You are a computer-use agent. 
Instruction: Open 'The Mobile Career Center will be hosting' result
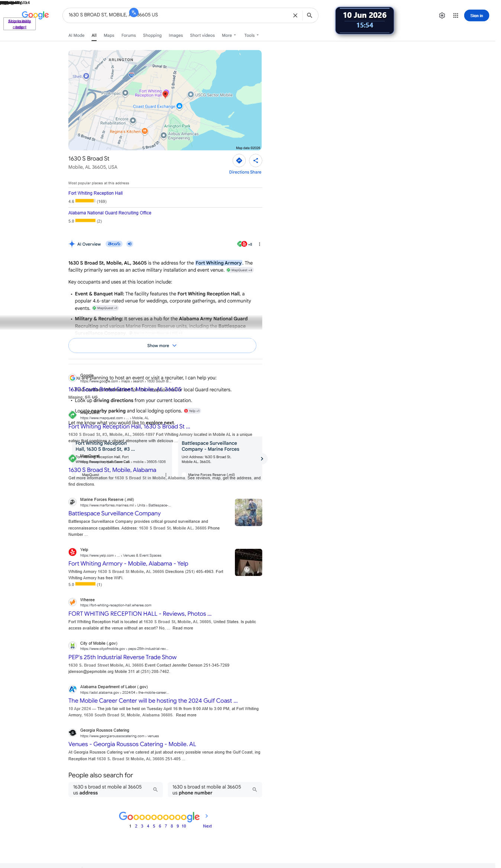pyautogui.click(x=153, y=701)
